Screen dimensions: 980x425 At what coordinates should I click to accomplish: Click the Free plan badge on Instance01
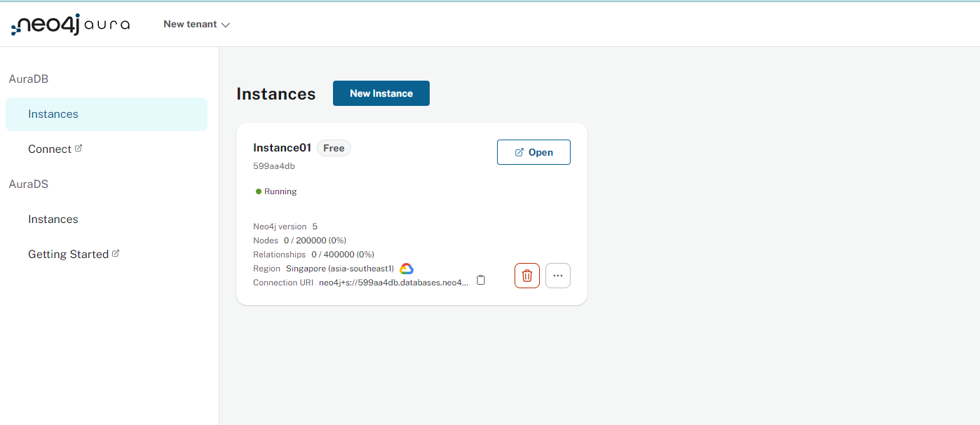(333, 147)
